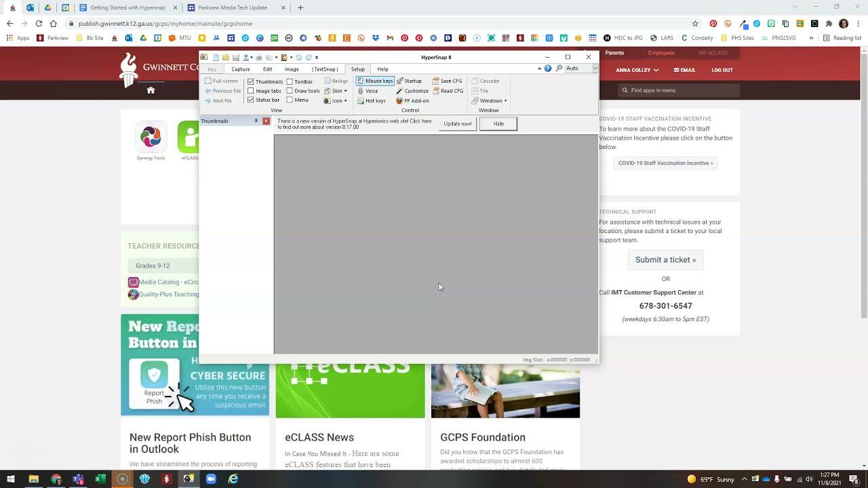This screenshot has width=868, height=488.
Task: Open the Auto zoom combo box
Action: pos(595,68)
